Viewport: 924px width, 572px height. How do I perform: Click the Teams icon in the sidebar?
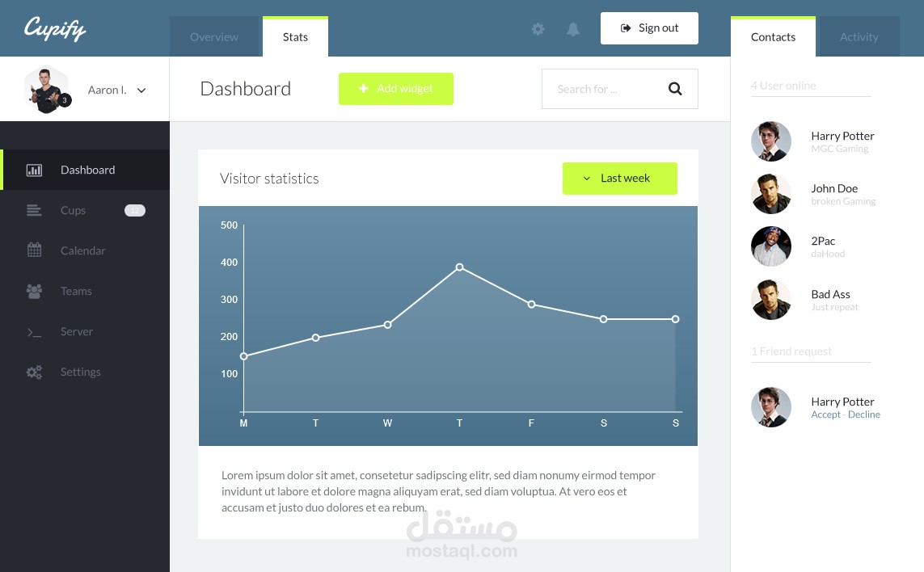[34, 291]
